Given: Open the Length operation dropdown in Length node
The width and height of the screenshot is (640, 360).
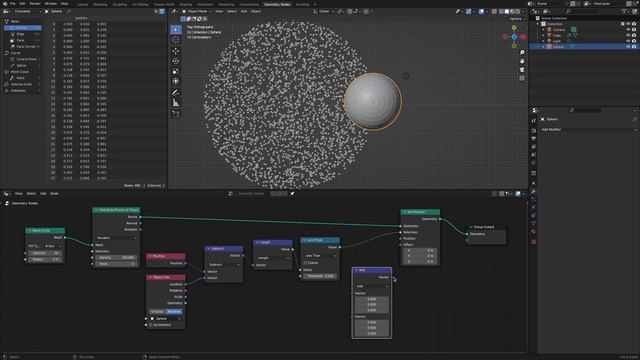Looking at the screenshot, I should [x=273, y=258].
